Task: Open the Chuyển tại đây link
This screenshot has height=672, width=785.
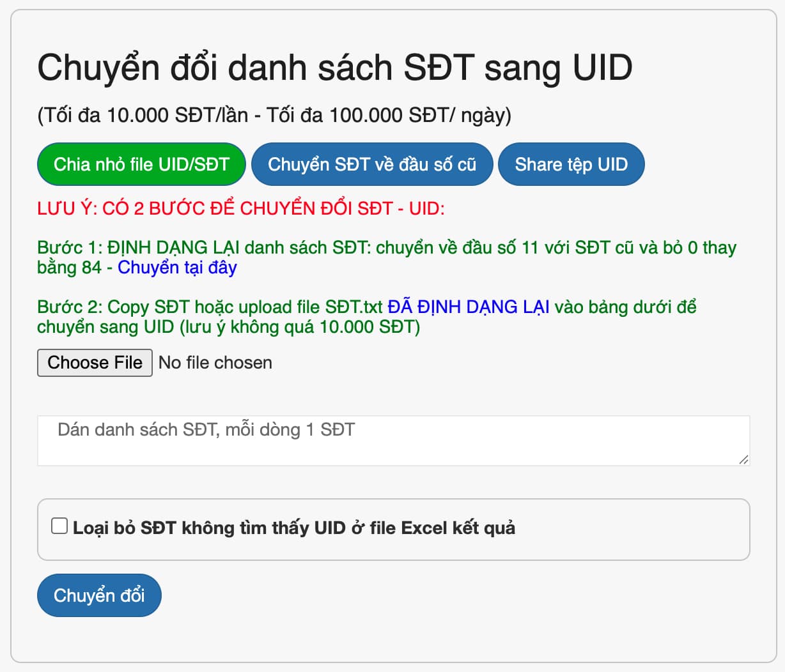Action: (x=176, y=268)
